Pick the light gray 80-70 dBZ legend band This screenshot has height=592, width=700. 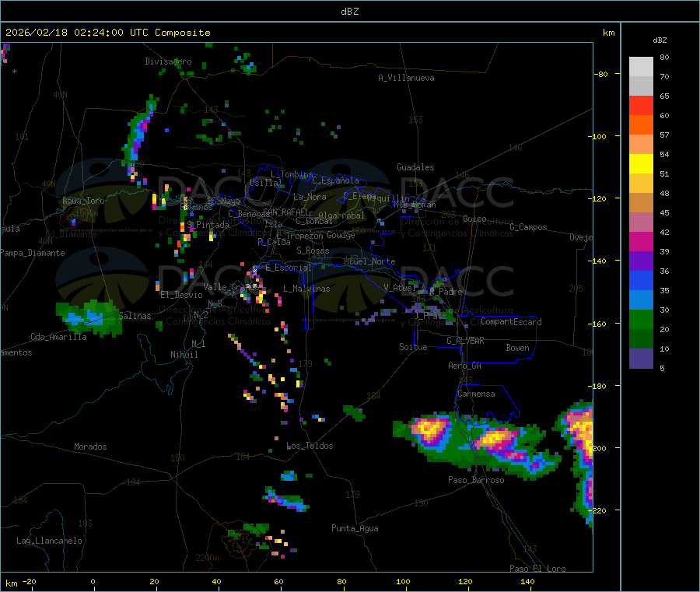pos(641,67)
